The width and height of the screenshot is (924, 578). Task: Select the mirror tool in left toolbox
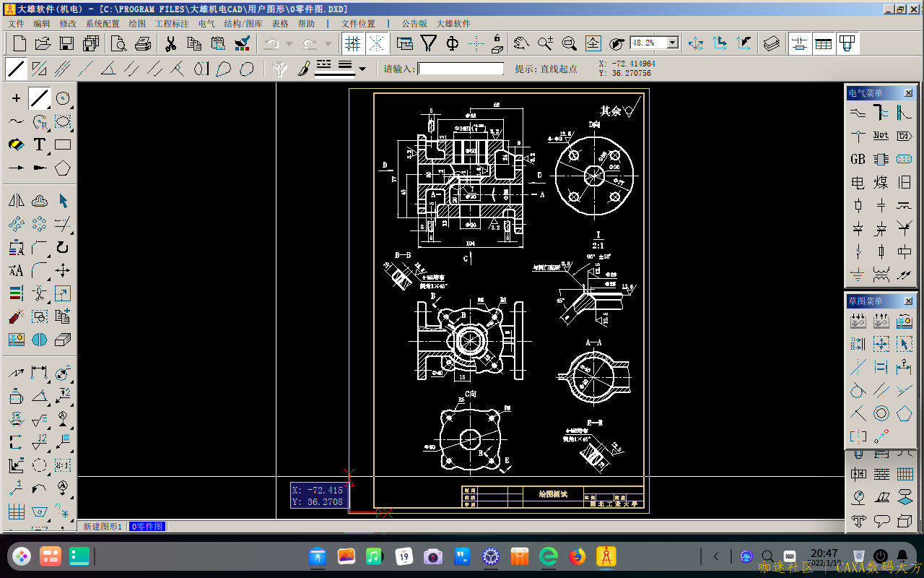[x=17, y=200]
